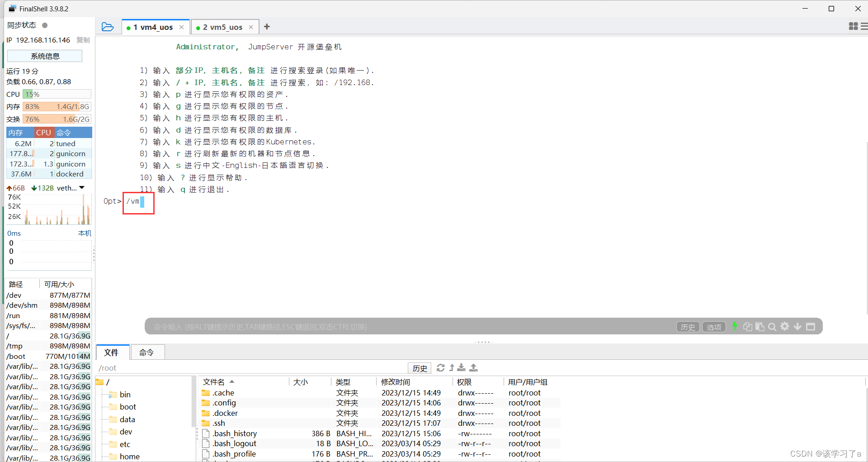Copy the IP address via 复制

click(83, 40)
